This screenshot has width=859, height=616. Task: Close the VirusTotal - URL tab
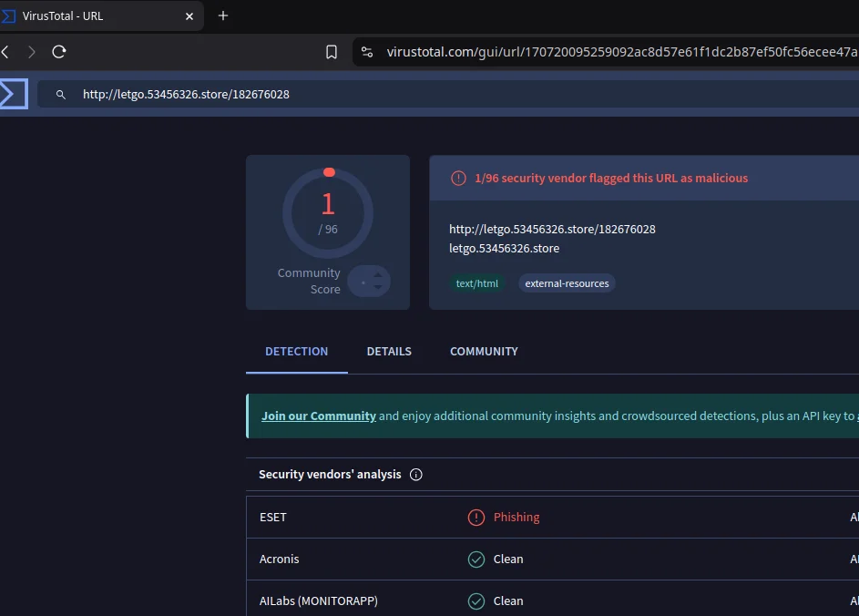pyautogui.click(x=189, y=16)
